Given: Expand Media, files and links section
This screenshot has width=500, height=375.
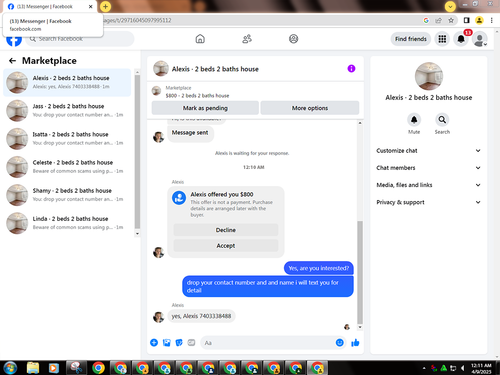Looking at the screenshot, I should point(429,185).
